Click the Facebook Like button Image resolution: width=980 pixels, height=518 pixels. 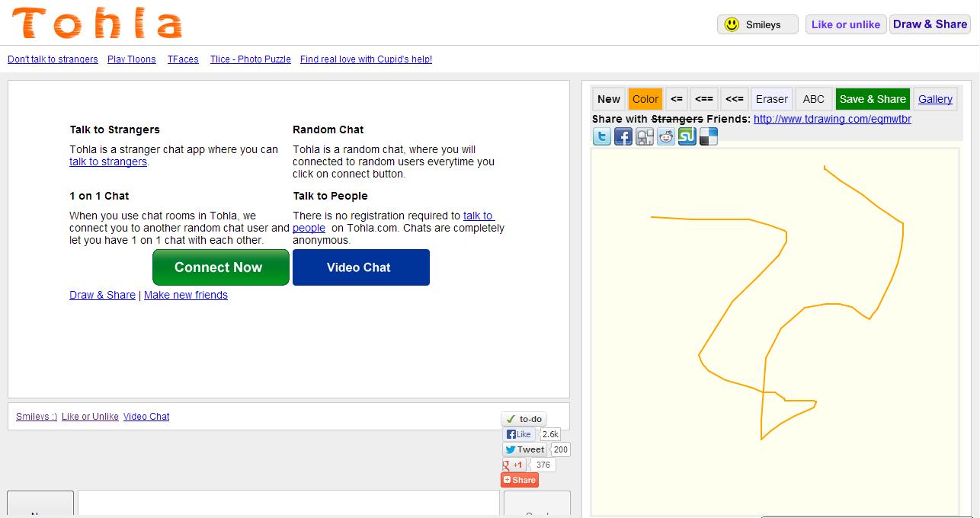[519, 434]
